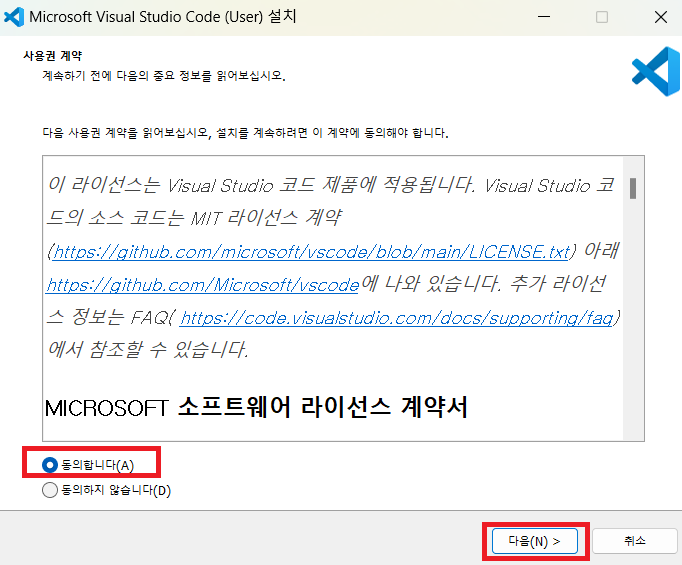Click the 다음(N) > button
The image size is (682, 565).
(535, 541)
